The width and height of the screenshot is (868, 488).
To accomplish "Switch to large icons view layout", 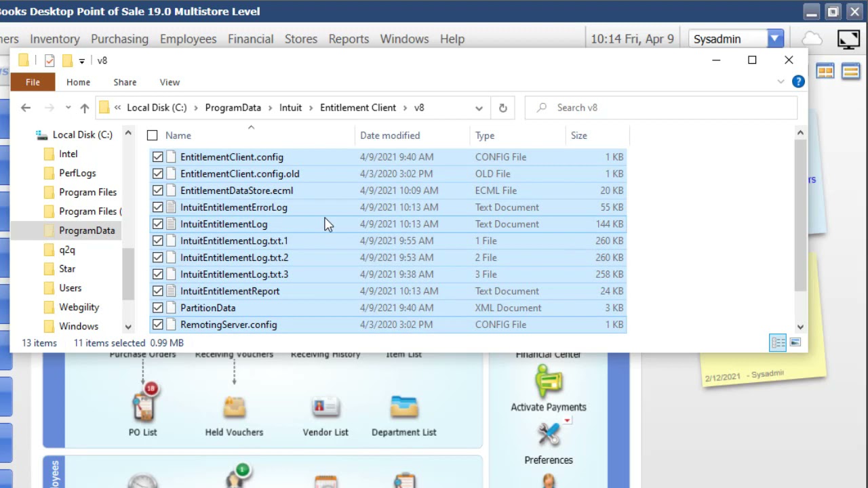I will (x=795, y=343).
